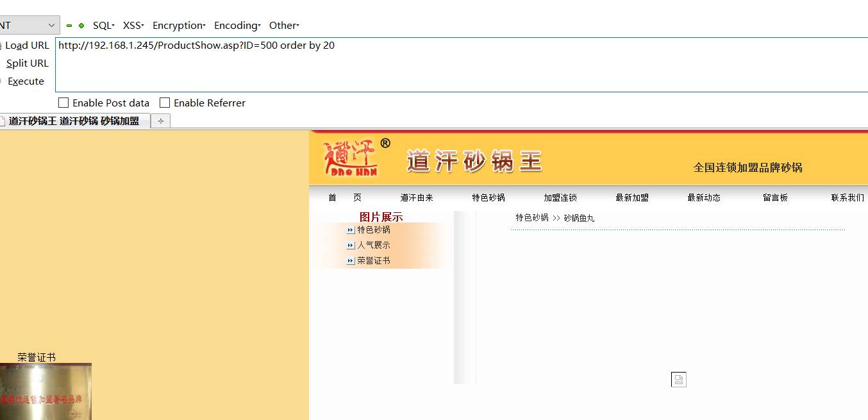This screenshot has width=868, height=420.
Task: Open 留言板 navigation item
Action: tap(775, 197)
